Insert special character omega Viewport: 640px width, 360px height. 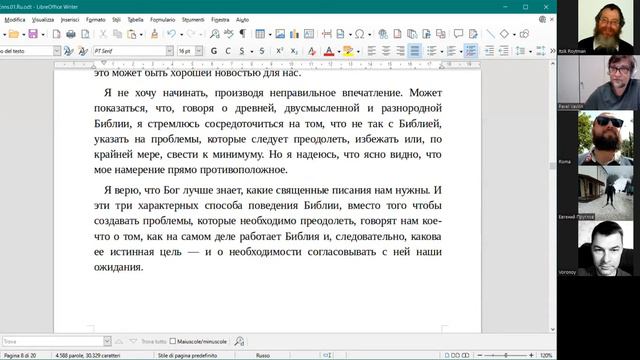360,34
